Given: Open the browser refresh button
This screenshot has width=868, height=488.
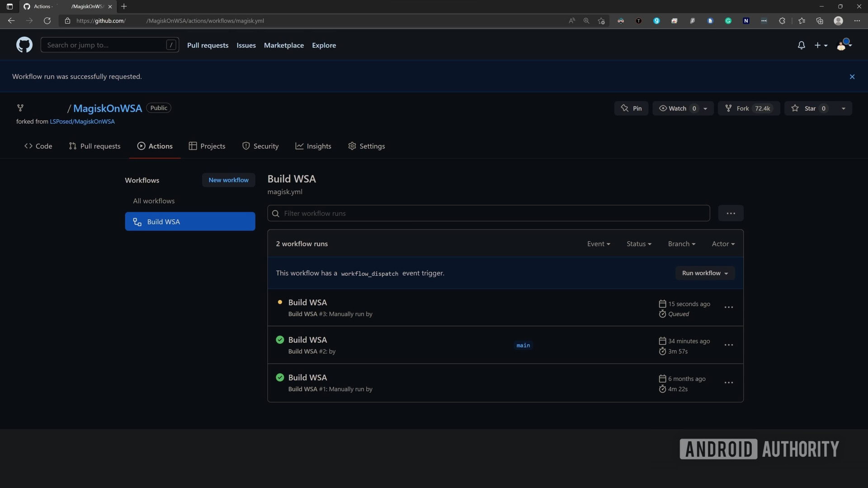Looking at the screenshot, I should [47, 21].
